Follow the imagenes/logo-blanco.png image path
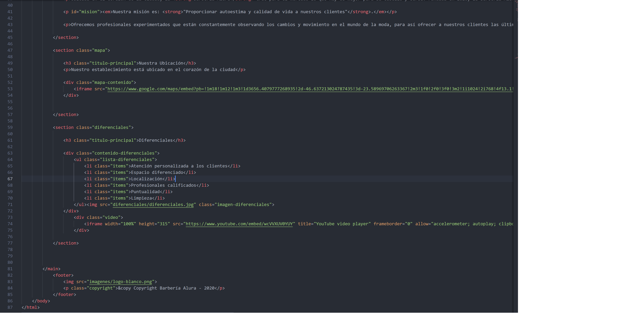Image resolution: width=644 pixels, height=321 pixels. [120, 282]
